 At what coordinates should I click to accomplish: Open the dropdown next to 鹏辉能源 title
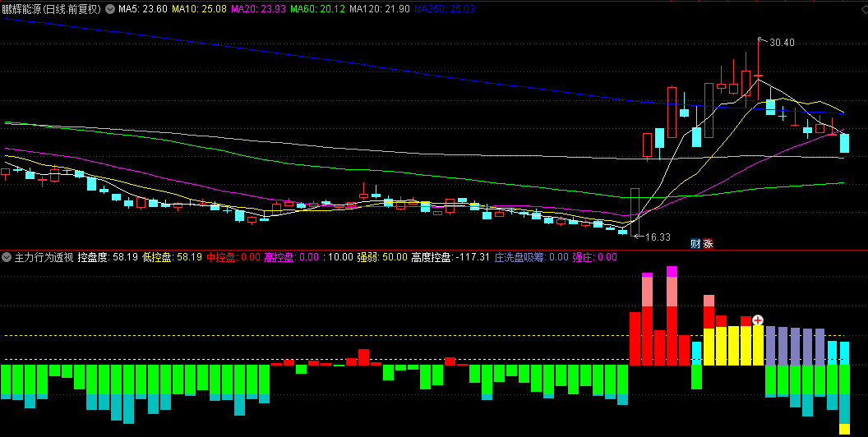tap(109, 9)
